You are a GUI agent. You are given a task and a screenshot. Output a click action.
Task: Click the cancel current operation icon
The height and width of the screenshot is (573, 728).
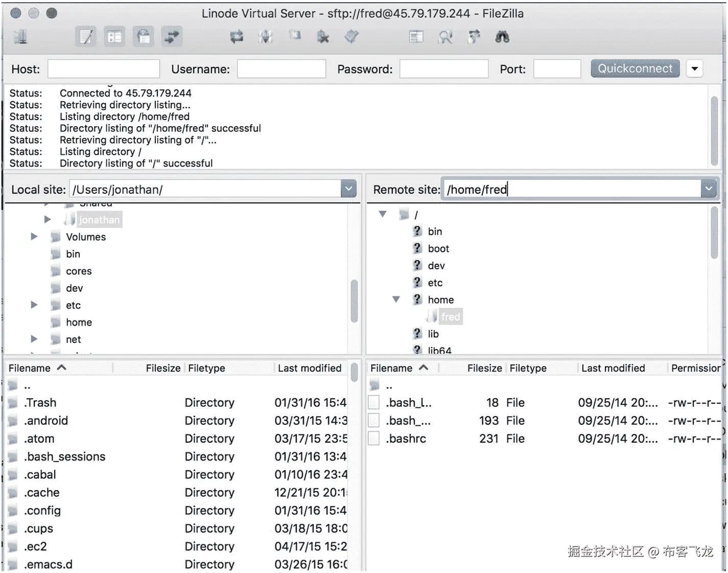[295, 36]
